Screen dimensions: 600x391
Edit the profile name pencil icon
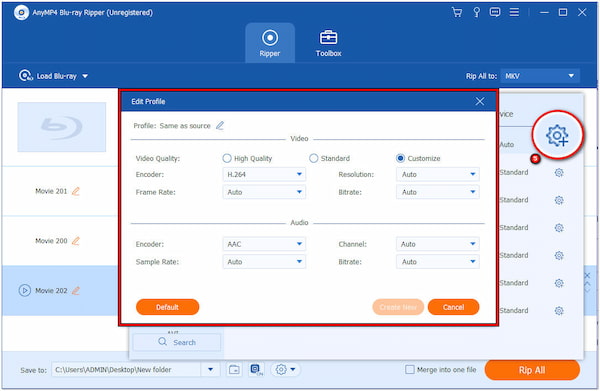(220, 125)
